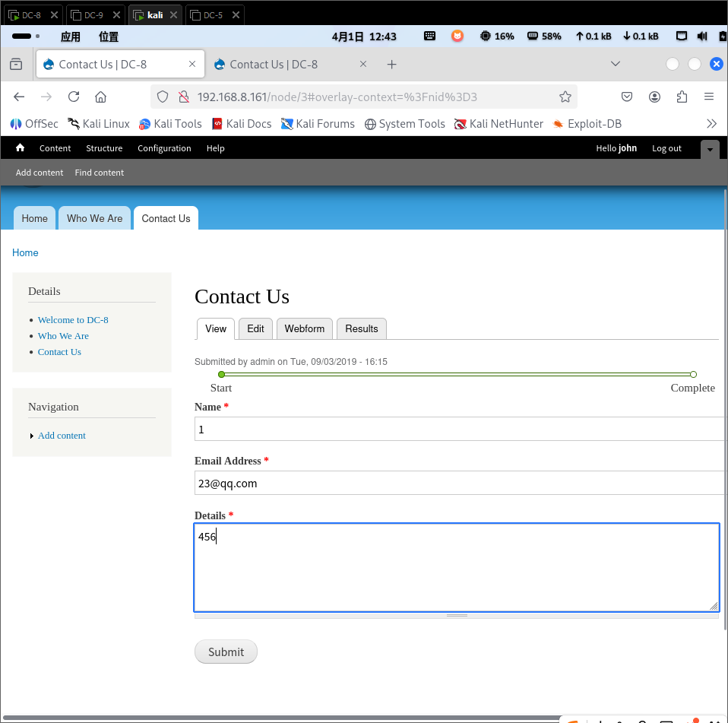Open list all tabs dropdown
Screen dimensions: 728x723
(616, 64)
